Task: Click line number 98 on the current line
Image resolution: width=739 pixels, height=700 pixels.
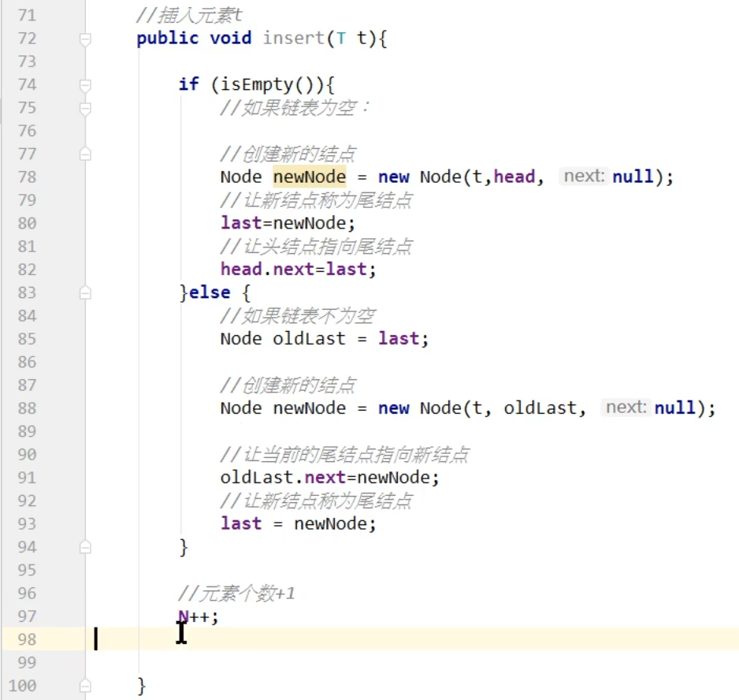Action: pyautogui.click(x=27, y=639)
